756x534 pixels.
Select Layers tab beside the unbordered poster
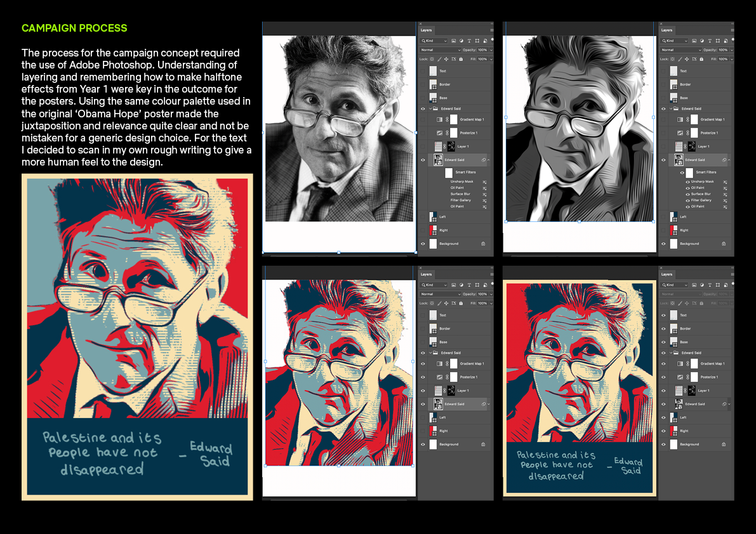(426, 275)
